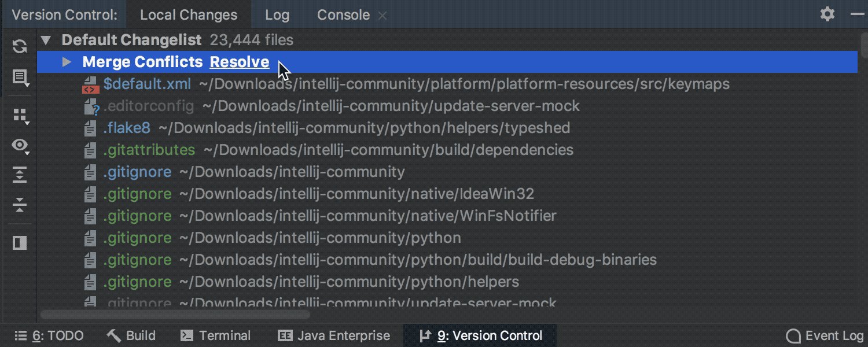Viewport: 868px width, 347px height.
Task: Click the Expand All icon
Action: [20, 174]
